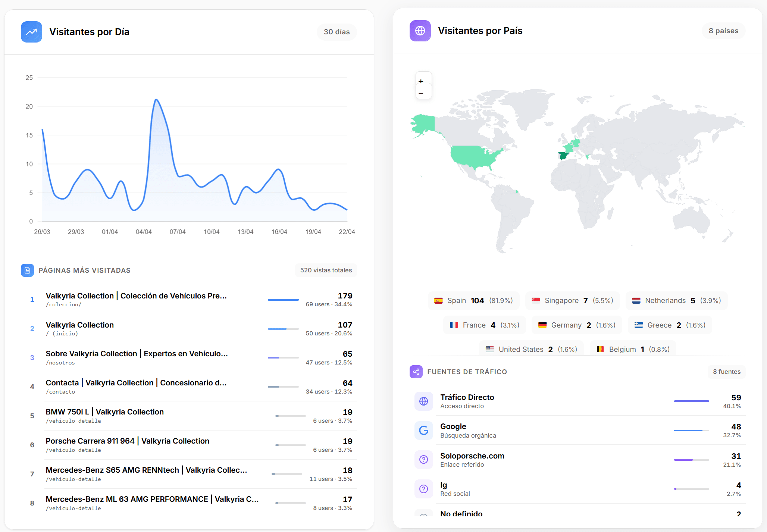Click the globe icon for Tráfico Directo

424,401
